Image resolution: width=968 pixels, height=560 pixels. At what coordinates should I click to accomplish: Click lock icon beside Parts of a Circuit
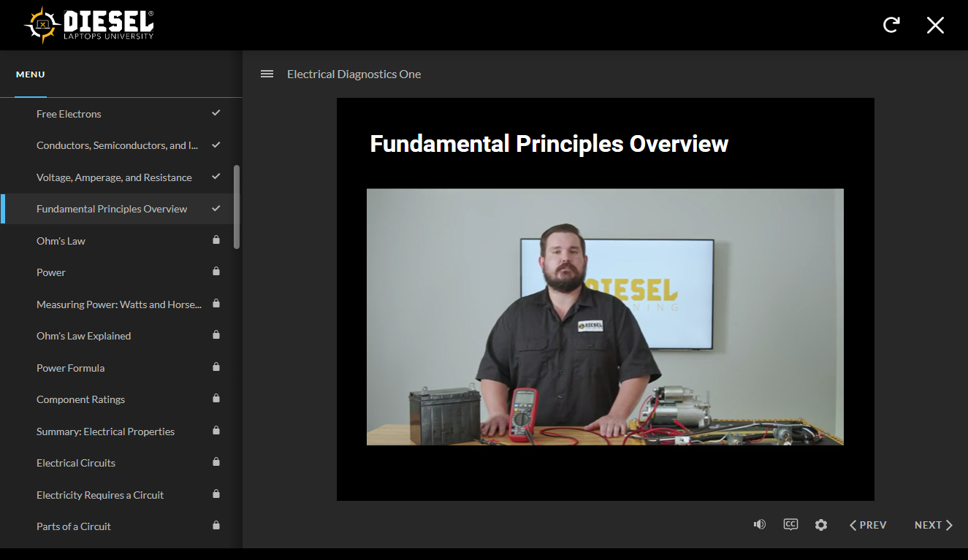(216, 525)
